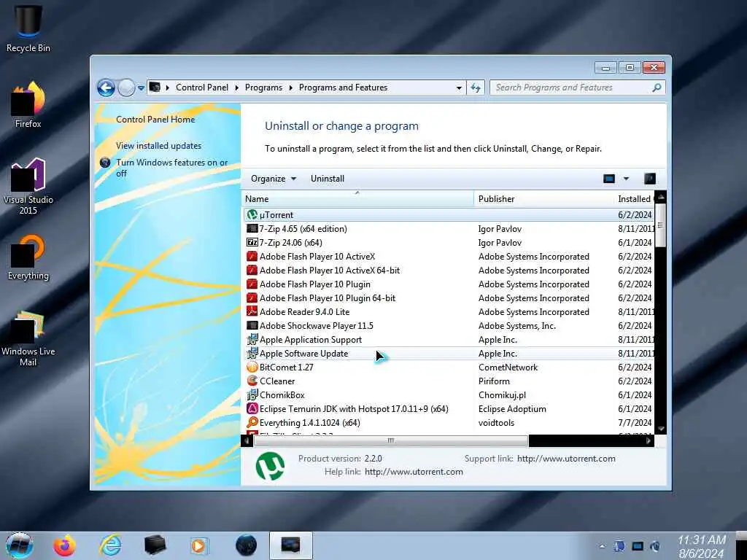Click the scroll right arrow of horizontal scrollbar
Image resolution: width=747 pixels, height=560 pixels.
pos(649,441)
